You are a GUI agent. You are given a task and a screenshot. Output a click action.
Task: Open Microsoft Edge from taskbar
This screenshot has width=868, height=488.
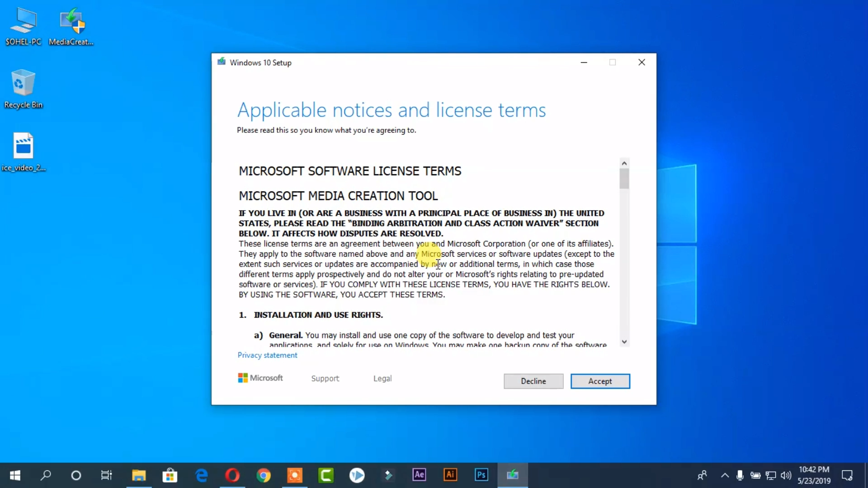point(202,475)
